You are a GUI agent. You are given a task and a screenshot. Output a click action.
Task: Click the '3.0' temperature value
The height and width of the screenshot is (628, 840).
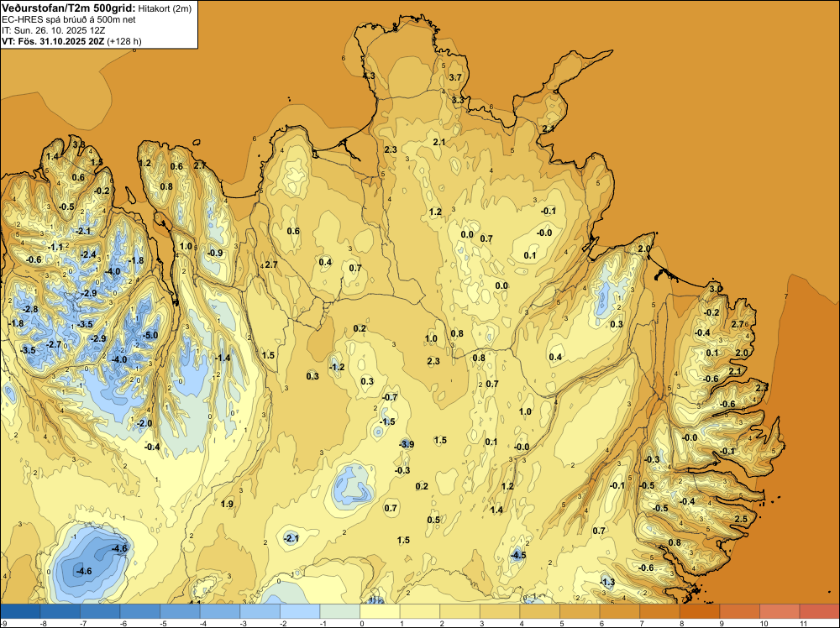click(x=716, y=289)
